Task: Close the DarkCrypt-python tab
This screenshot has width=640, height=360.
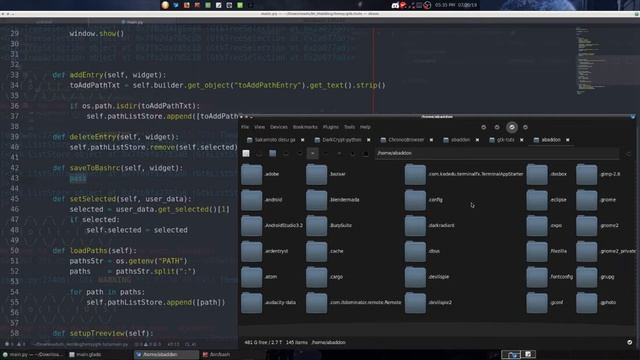Action: point(369,140)
